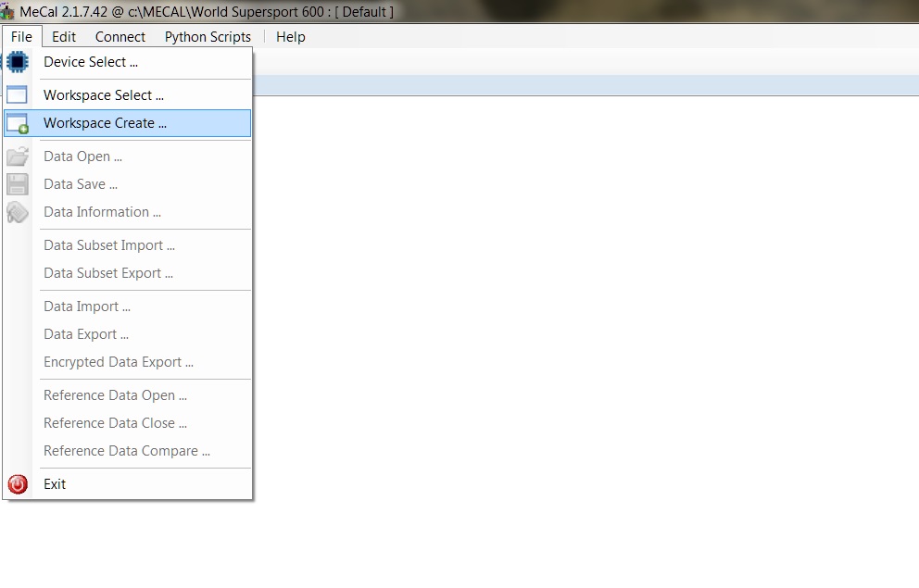Select Workspace Create menu entry
919x588 pixels.
[128, 123]
